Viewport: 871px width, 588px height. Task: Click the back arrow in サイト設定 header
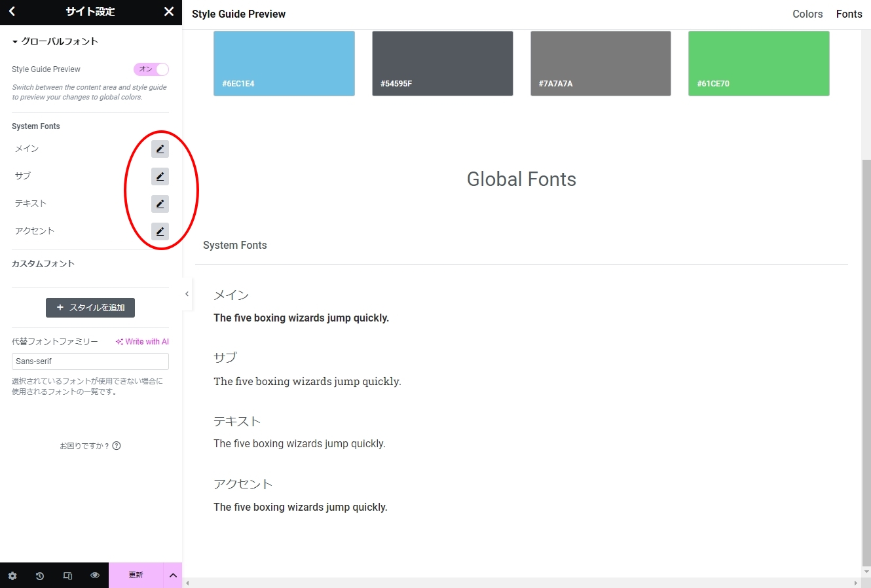[x=12, y=12]
